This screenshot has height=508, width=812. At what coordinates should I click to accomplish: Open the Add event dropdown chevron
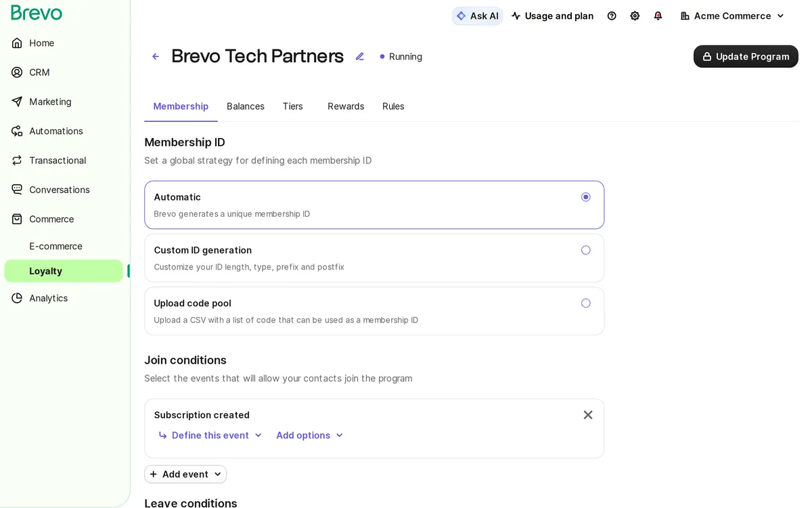point(217,474)
